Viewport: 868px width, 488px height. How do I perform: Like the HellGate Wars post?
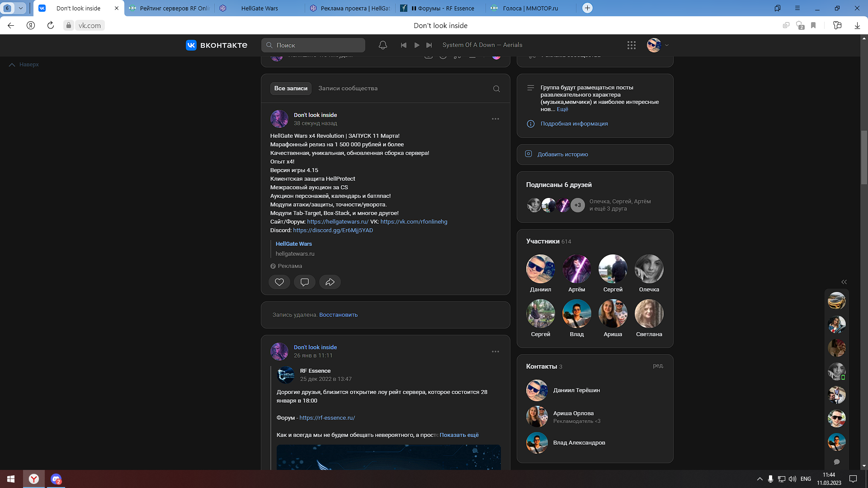279,282
